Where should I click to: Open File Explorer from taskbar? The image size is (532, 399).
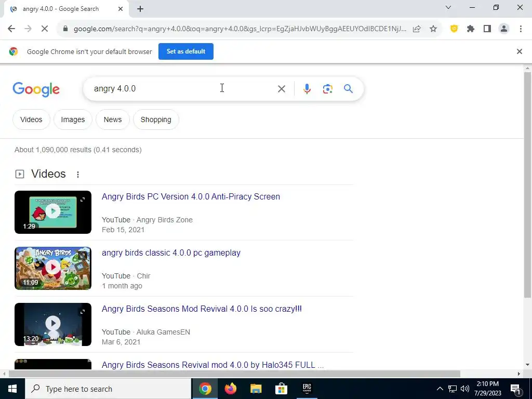pos(256,389)
